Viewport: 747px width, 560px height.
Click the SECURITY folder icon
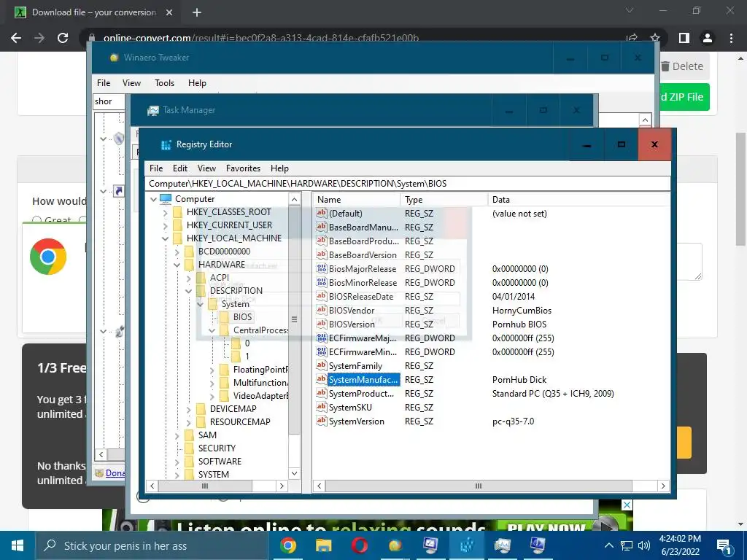point(189,448)
